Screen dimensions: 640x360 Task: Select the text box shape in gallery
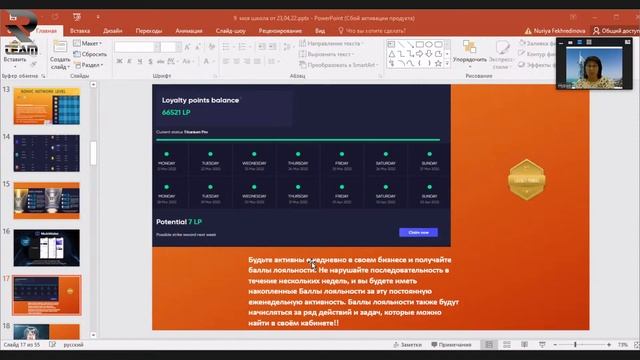[x=391, y=44]
